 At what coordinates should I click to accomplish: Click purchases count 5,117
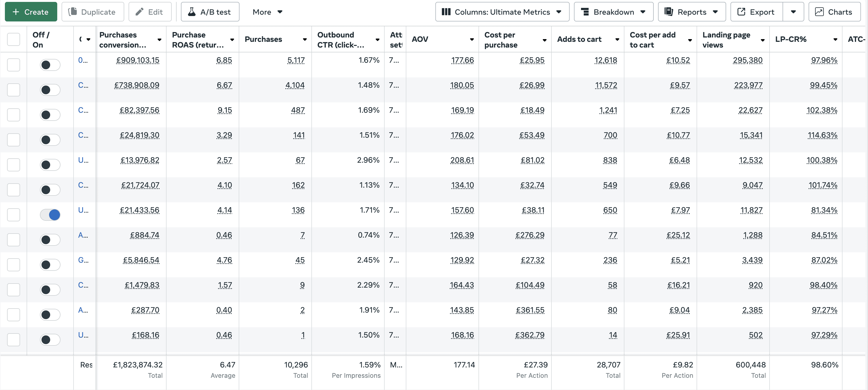[x=296, y=61]
